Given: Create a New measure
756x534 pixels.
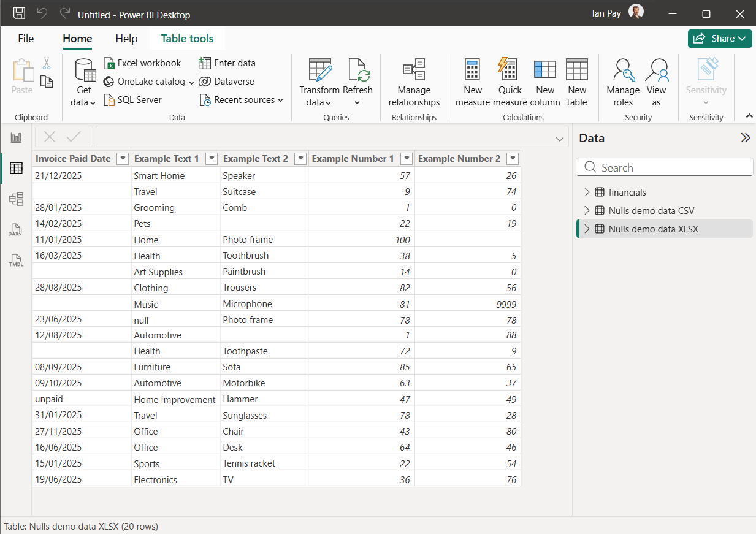Looking at the screenshot, I should [472, 82].
